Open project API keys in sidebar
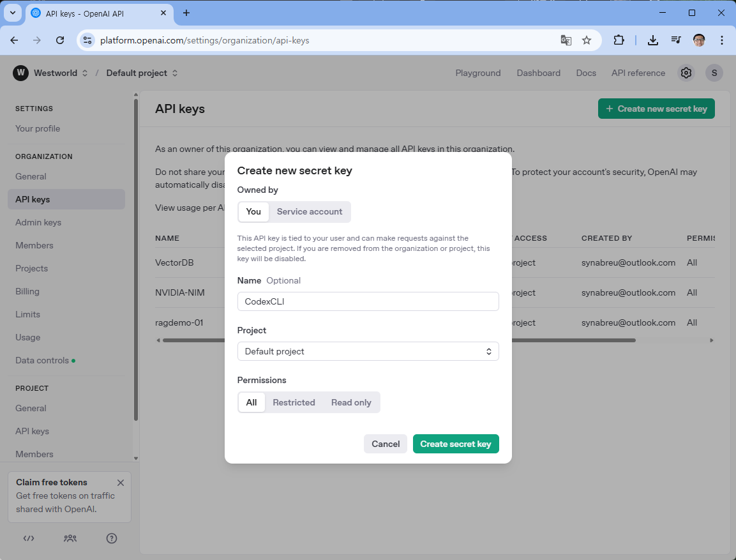 32,432
